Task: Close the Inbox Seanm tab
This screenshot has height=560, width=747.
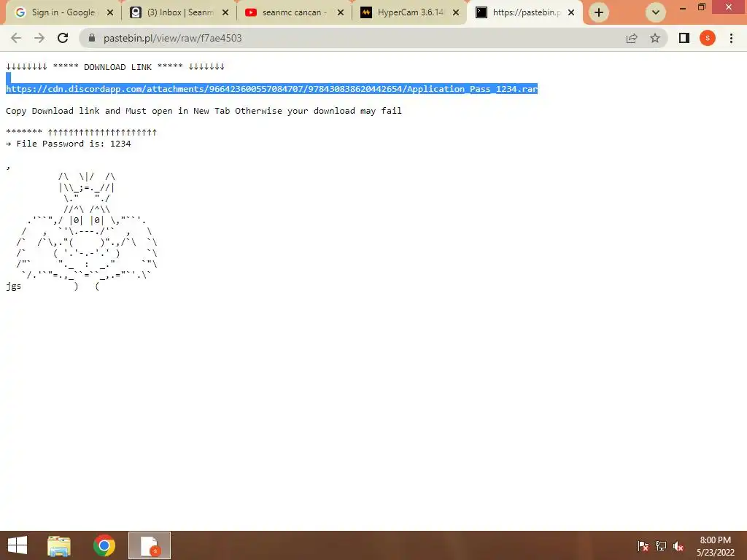Action: tap(225, 12)
